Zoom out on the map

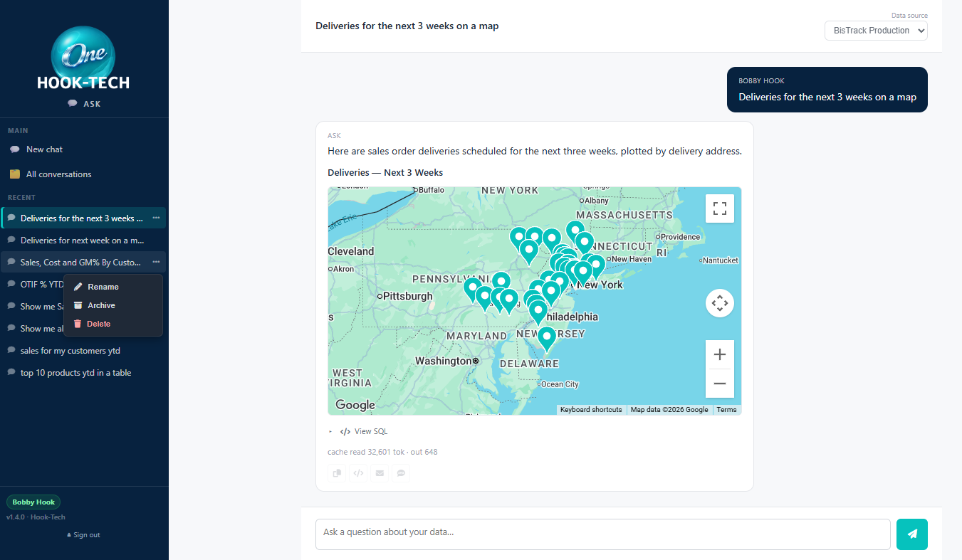tap(720, 384)
